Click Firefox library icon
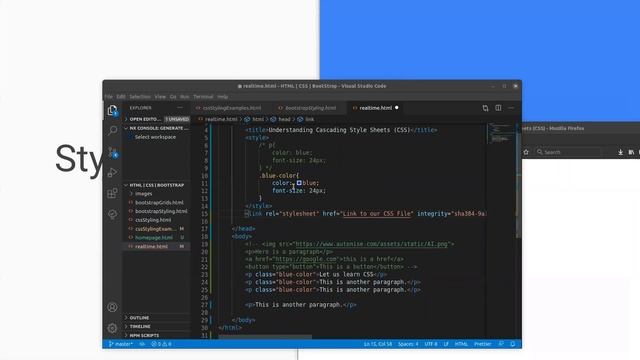The height and width of the screenshot is (360, 640). point(631,152)
